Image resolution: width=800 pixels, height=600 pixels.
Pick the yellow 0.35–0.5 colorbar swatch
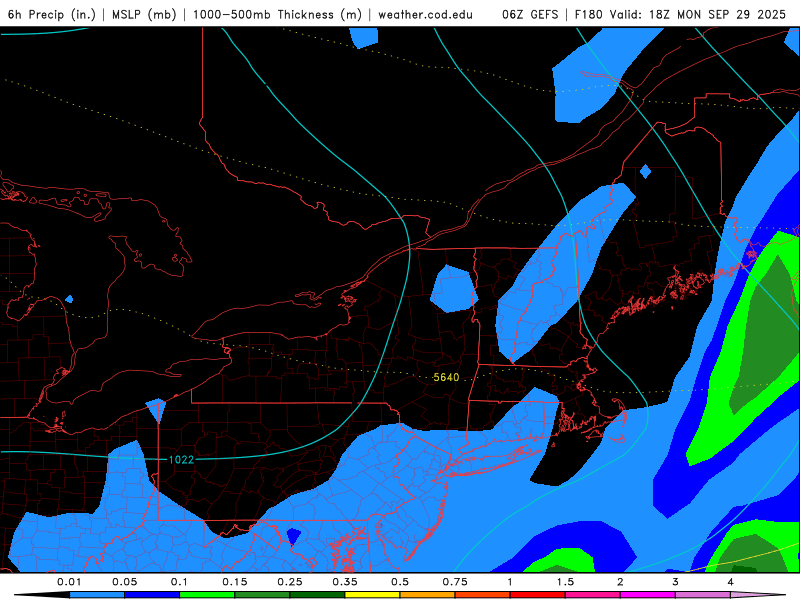(372, 595)
